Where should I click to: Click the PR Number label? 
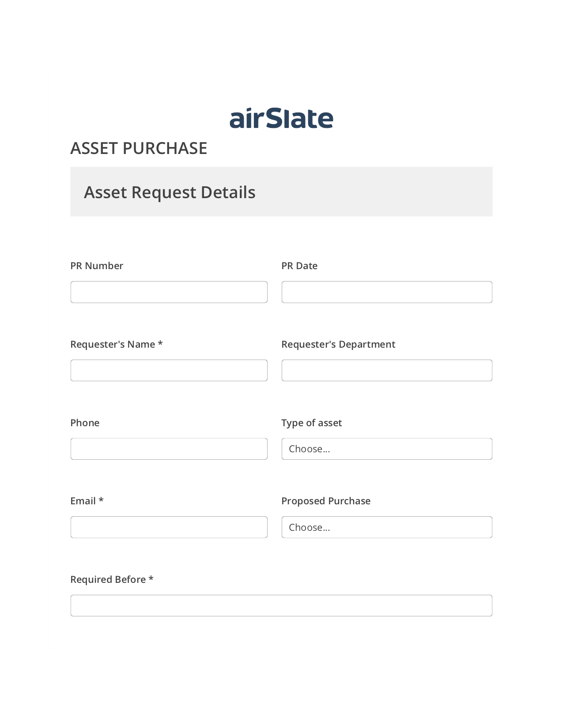coord(97,266)
